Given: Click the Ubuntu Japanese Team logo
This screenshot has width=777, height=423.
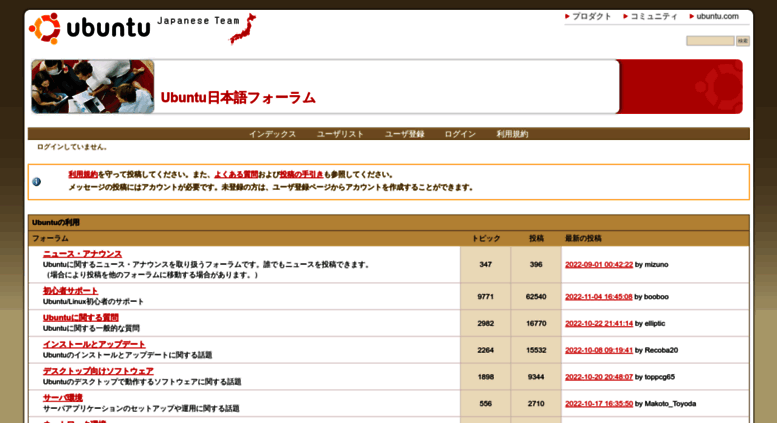Looking at the screenshot, I should click(x=143, y=28).
